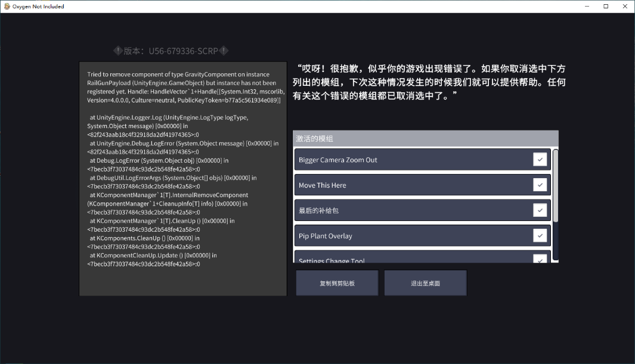The width and height of the screenshot is (635, 364).
Task: Click the 退出至桌面 button
Action: click(x=425, y=283)
